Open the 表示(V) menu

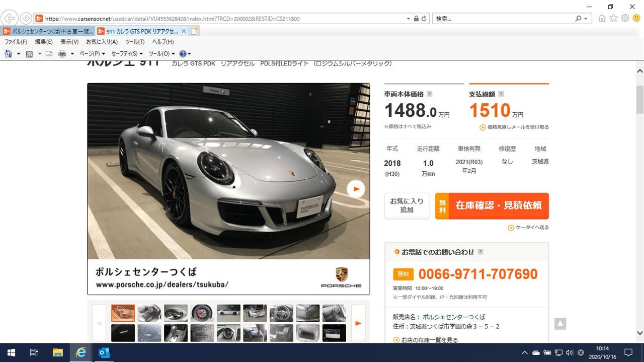tap(69, 42)
